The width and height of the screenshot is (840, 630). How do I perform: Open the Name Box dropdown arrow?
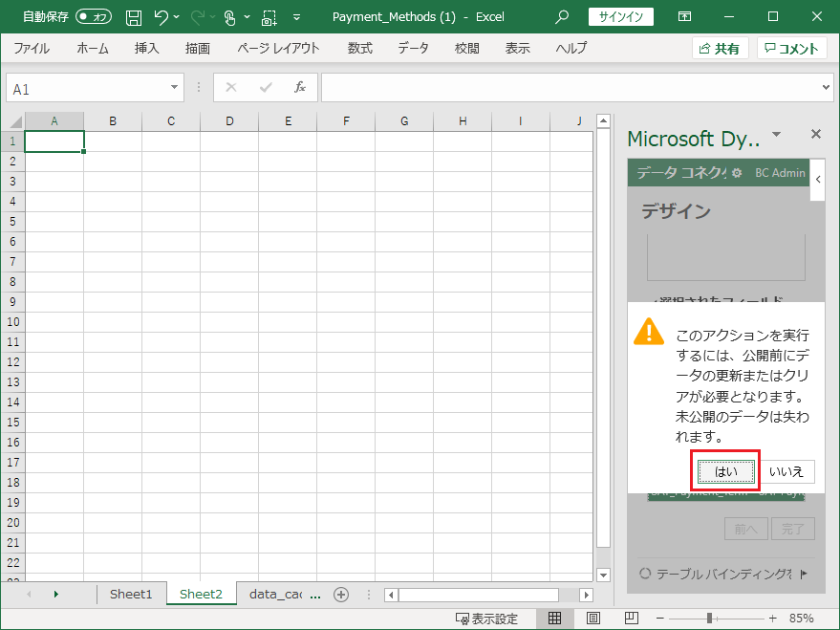(x=174, y=87)
